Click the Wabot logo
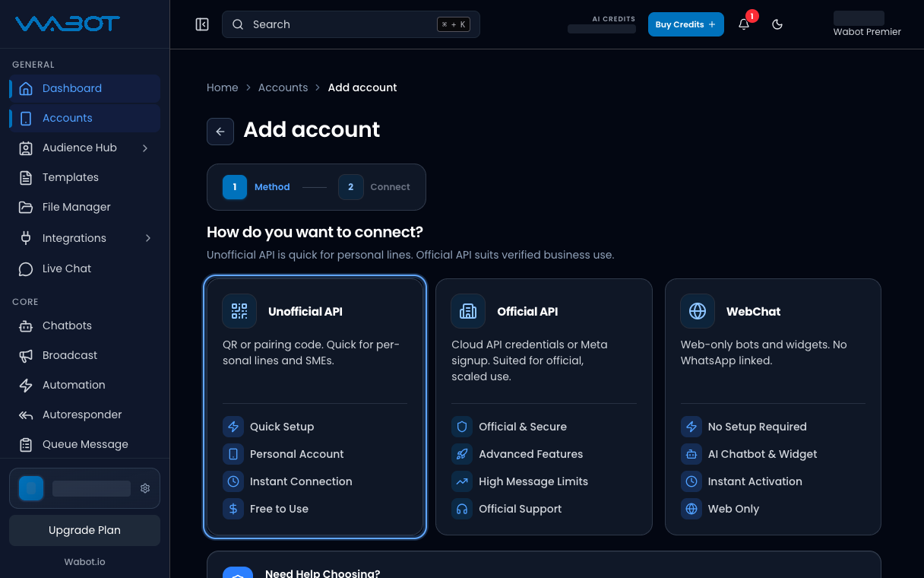 [68, 24]
